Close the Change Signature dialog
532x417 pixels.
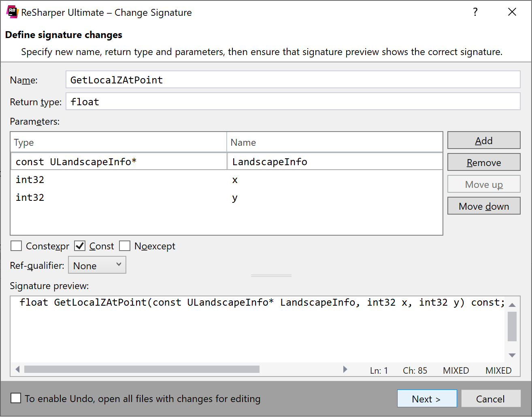512,12
